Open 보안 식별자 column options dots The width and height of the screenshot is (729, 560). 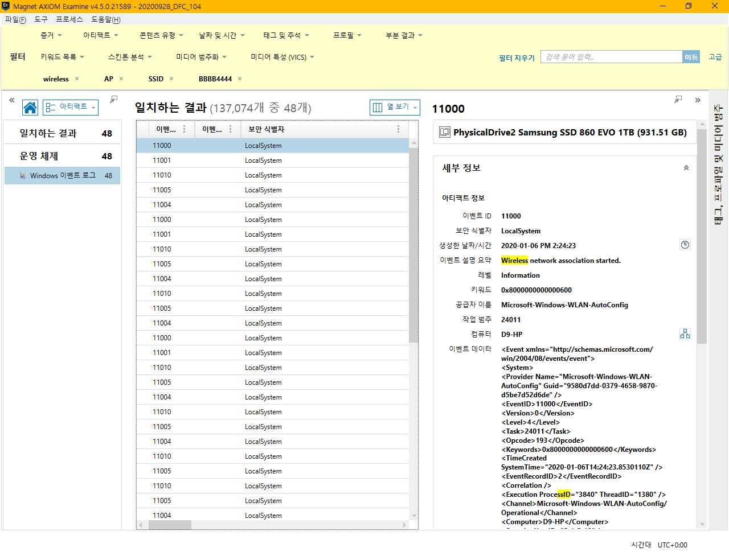(x=398, y=129)
